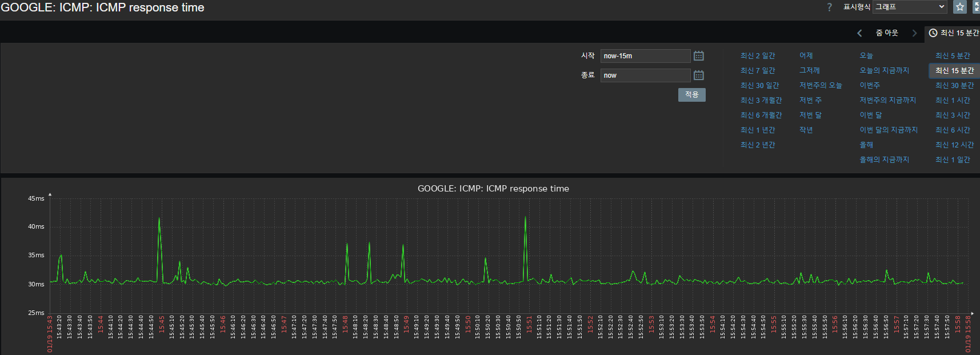Pick 오늘 time range
The width and height of the screenshot is (980, 355).
pos(866,56)
